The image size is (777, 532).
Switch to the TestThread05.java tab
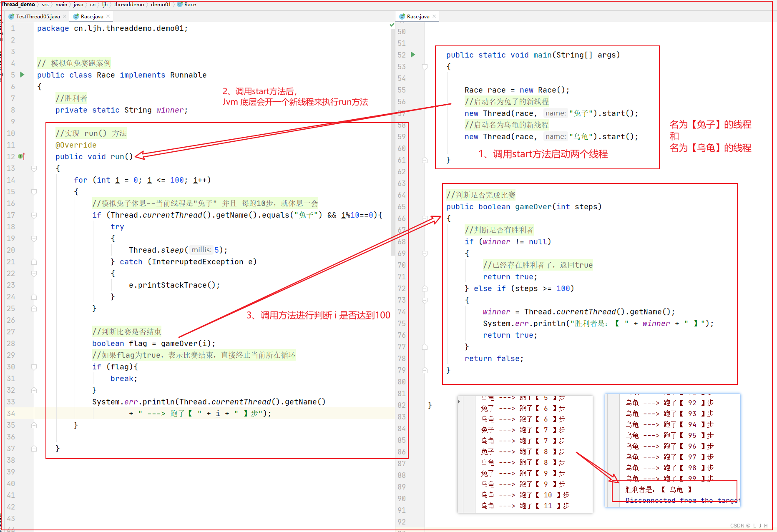click(x=38, y=17)
